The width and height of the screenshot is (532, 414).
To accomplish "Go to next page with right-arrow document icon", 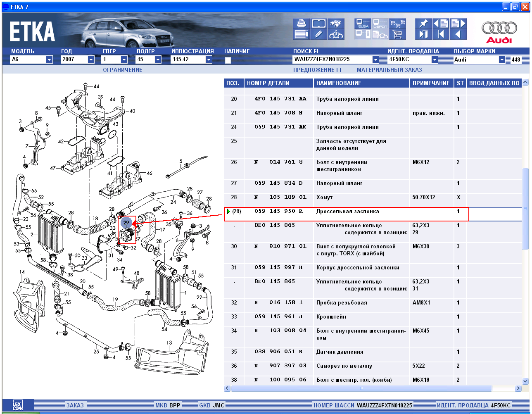I will 458,24.
